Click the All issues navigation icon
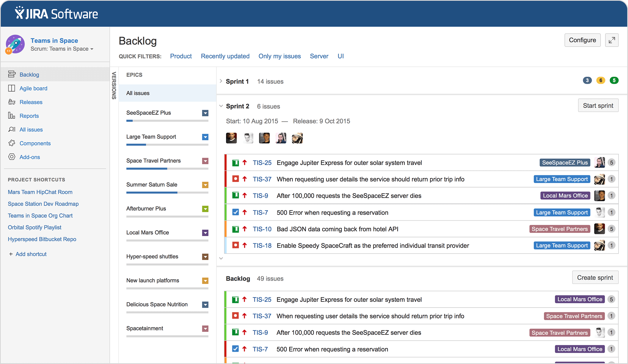The image size is (628, 364). pyautogui.click(x=12, y=129)
